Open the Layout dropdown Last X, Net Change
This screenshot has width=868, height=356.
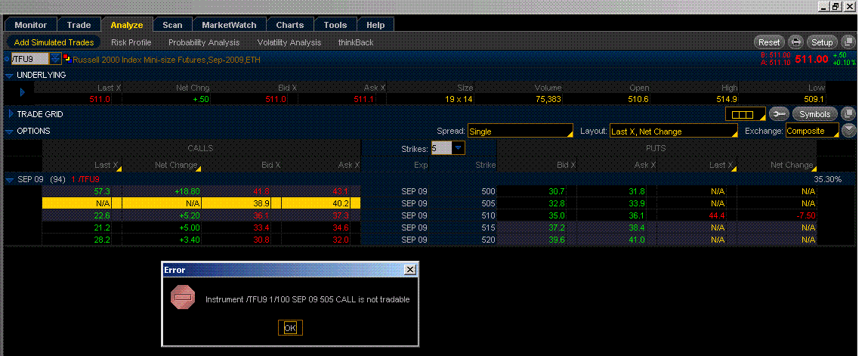click(x=673, y=132)
